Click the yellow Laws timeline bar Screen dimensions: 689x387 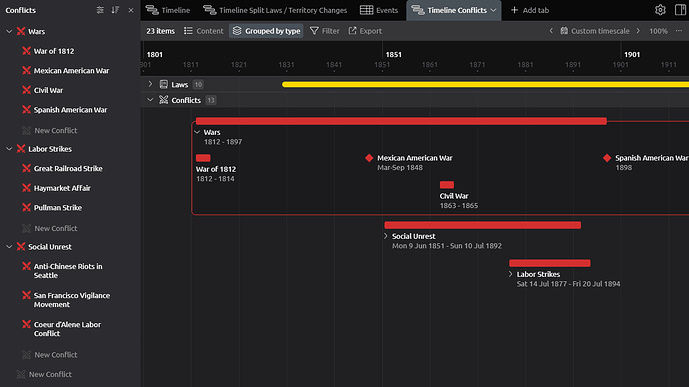pos(485,84)
